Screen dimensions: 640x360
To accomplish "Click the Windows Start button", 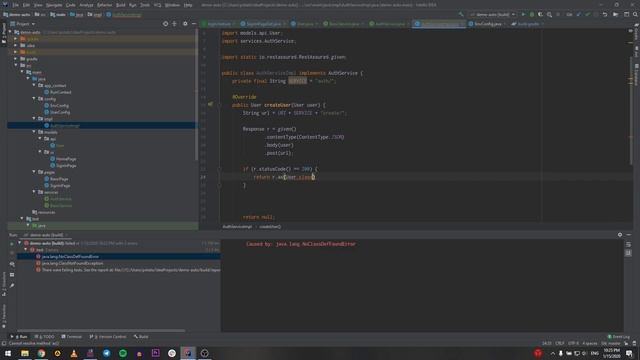I will [8, 353].
